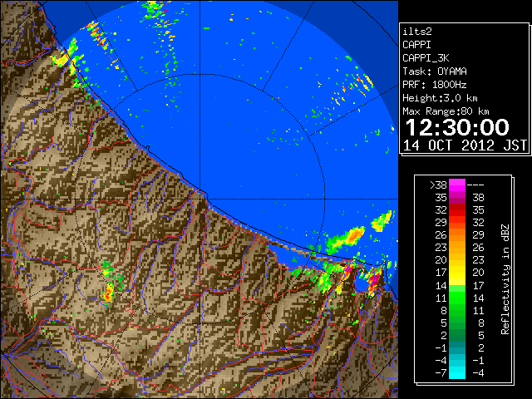
Task: Click the Reflectivity in dBZ axis label
Action: pyautogui.click(x=505, y=279)
